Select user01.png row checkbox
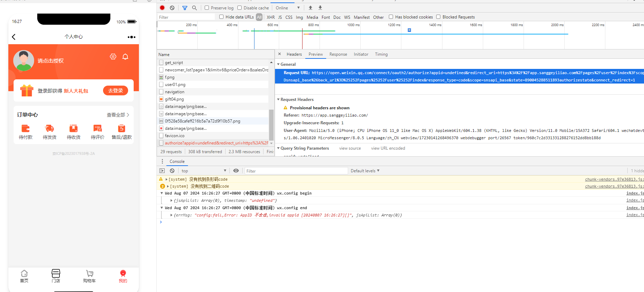 point(161,85)
